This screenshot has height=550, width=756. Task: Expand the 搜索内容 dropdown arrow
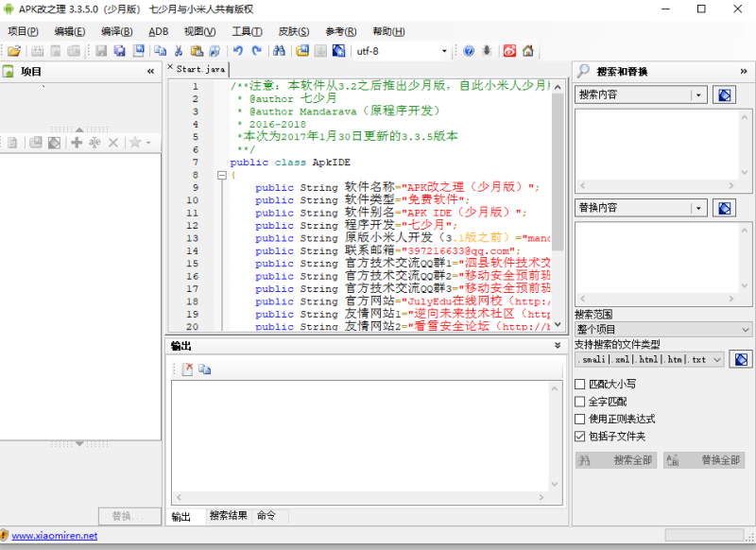coord(698,95)
